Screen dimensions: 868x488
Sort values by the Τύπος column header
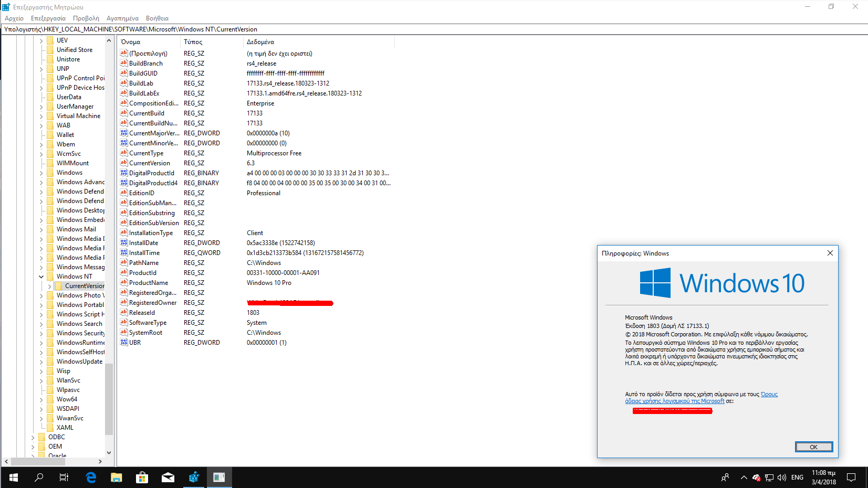click(x=212, y=42)
